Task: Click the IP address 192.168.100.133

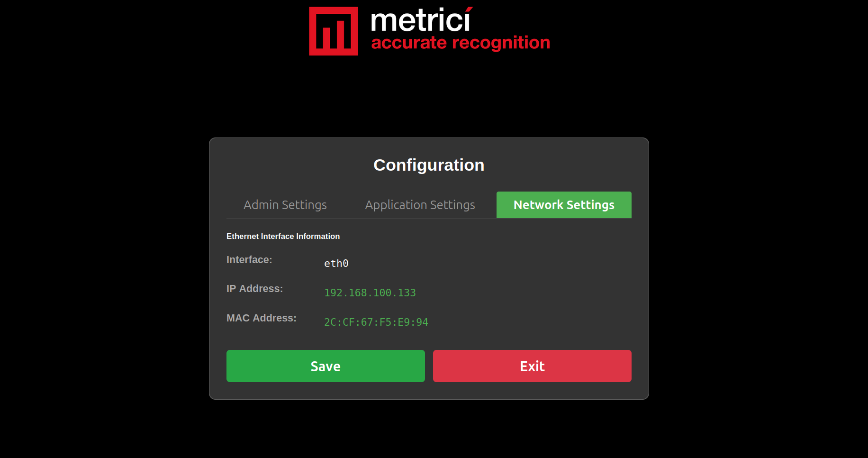Action: 370,293
